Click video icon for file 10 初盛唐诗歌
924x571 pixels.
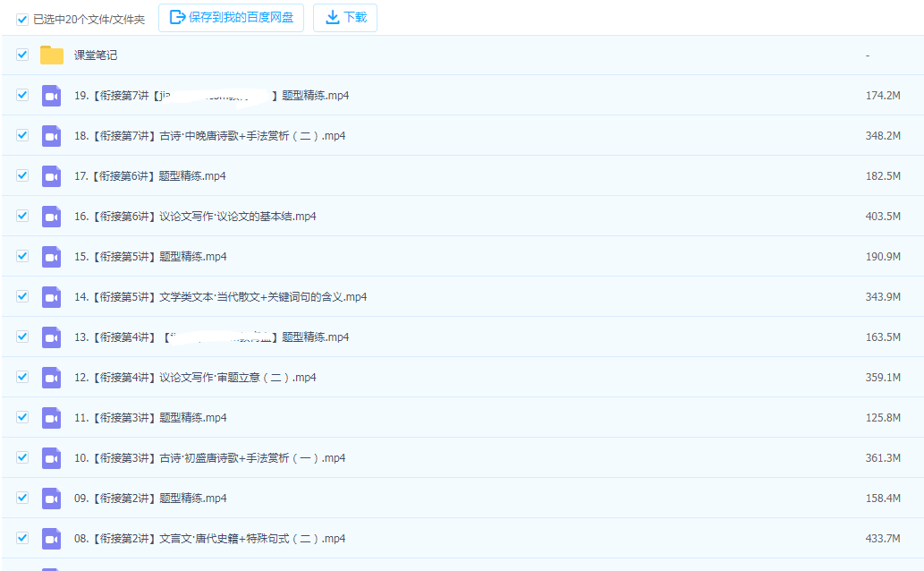[x=52, y=458]
